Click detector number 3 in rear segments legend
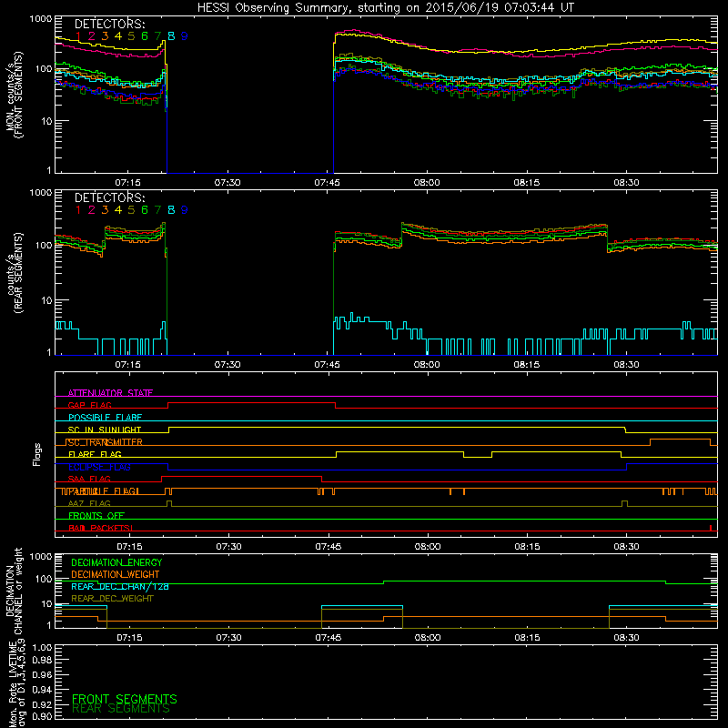 [105, 210]
